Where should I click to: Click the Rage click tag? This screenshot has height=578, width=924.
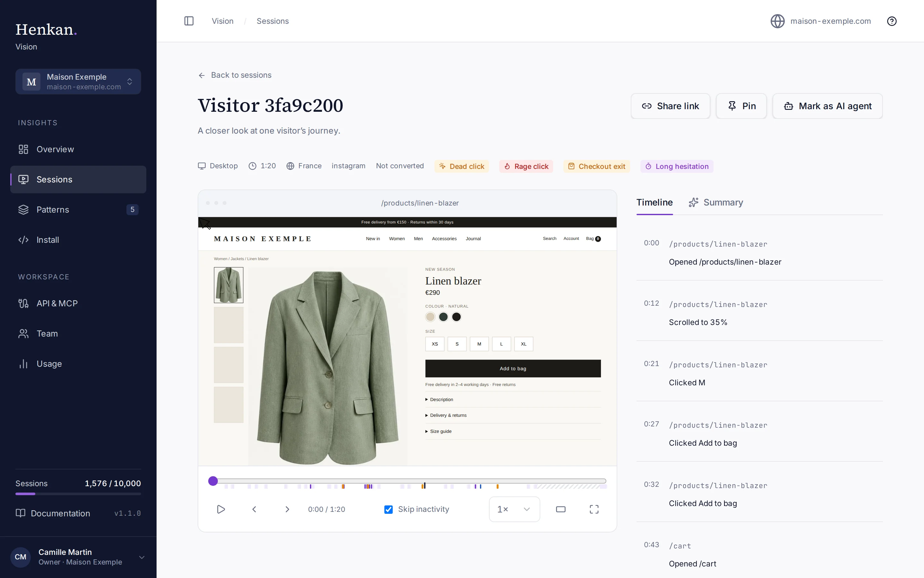pos(526,166)
